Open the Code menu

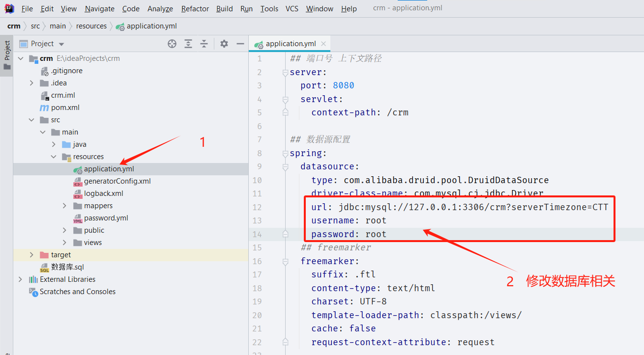(131, 9)
